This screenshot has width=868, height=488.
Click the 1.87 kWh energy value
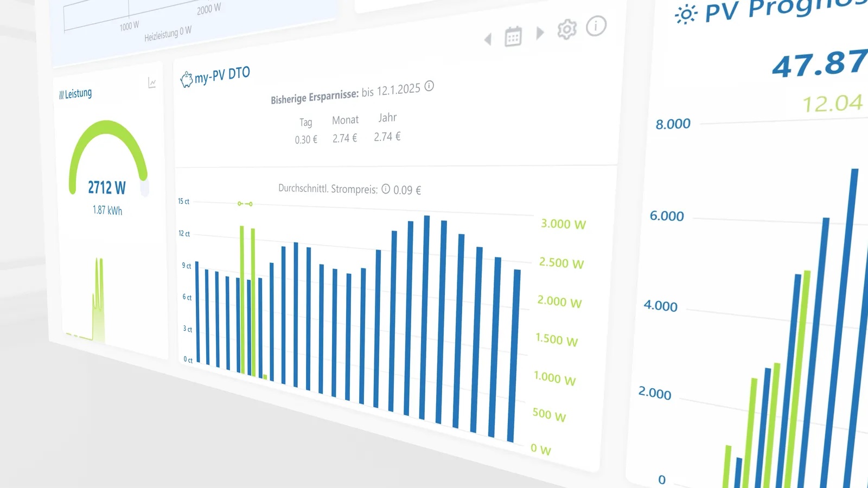point(107,210)
